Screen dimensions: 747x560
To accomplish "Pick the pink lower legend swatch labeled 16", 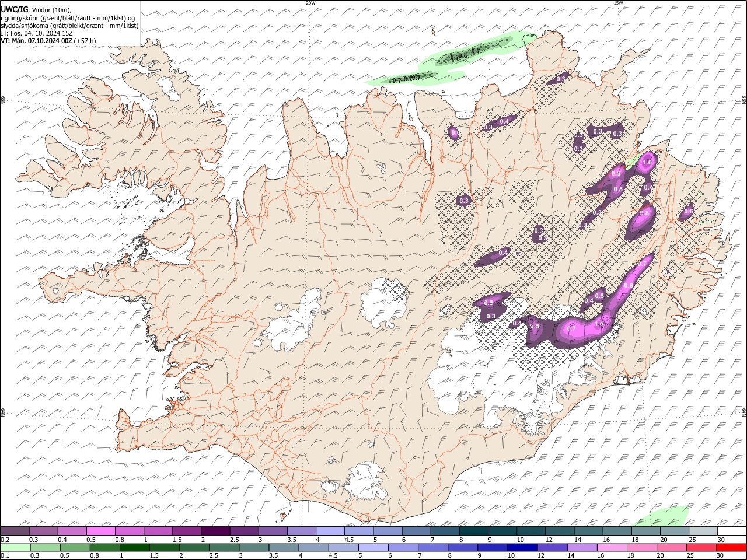I will pos(612,547).
